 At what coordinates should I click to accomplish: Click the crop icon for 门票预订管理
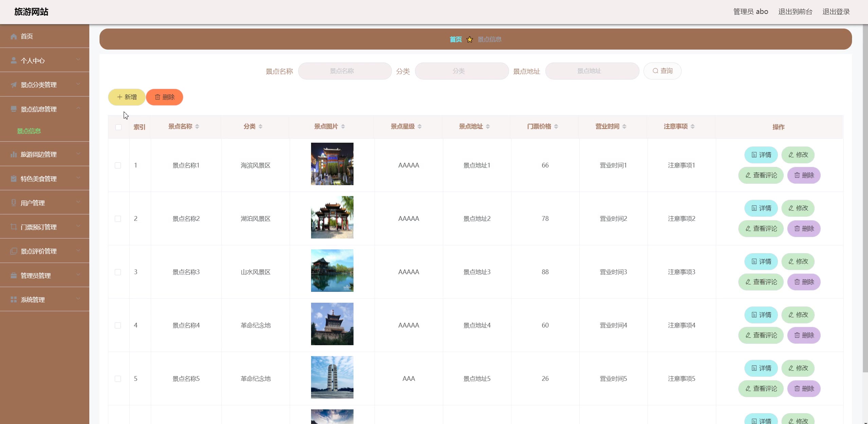tap(14, 227)
